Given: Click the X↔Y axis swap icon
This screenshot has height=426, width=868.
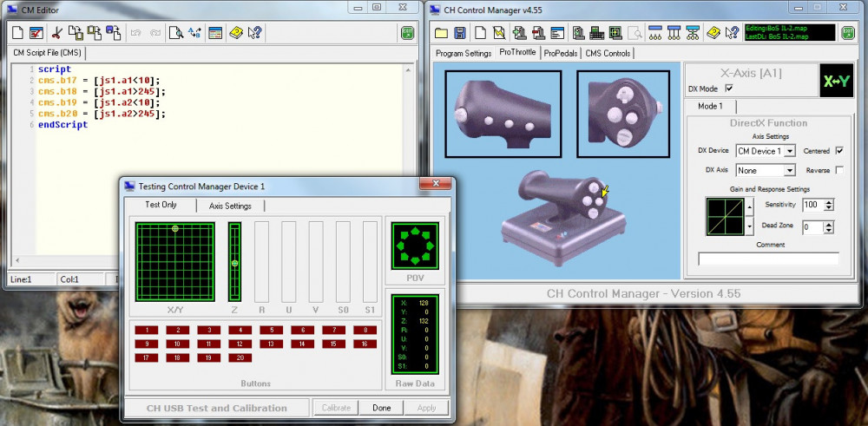Looking at the screenshot, I should pyautogui.click(x=836, y=80).
